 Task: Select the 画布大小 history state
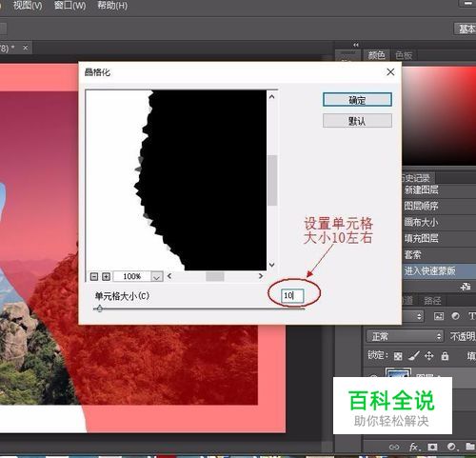[x=439, y=222]
